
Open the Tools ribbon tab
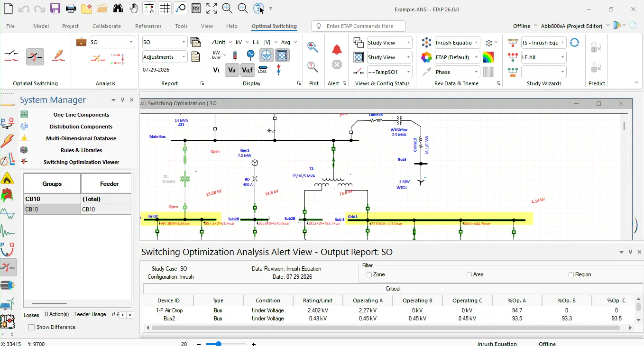click(x=182, y=26)
